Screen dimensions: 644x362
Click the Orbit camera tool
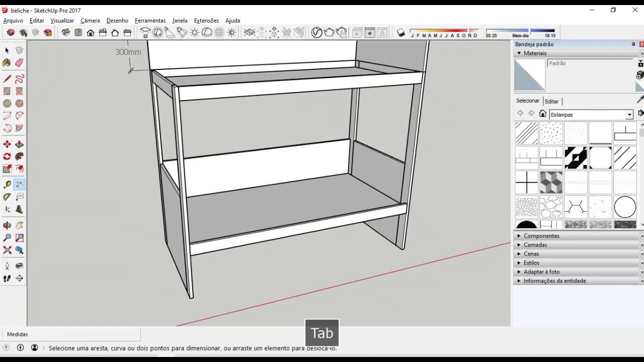[x=7, y=226]
